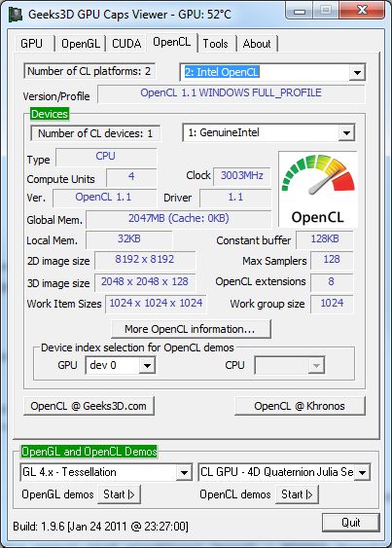
Task: Click the green 'Devices' group label
Action: (x=50, y=114)
